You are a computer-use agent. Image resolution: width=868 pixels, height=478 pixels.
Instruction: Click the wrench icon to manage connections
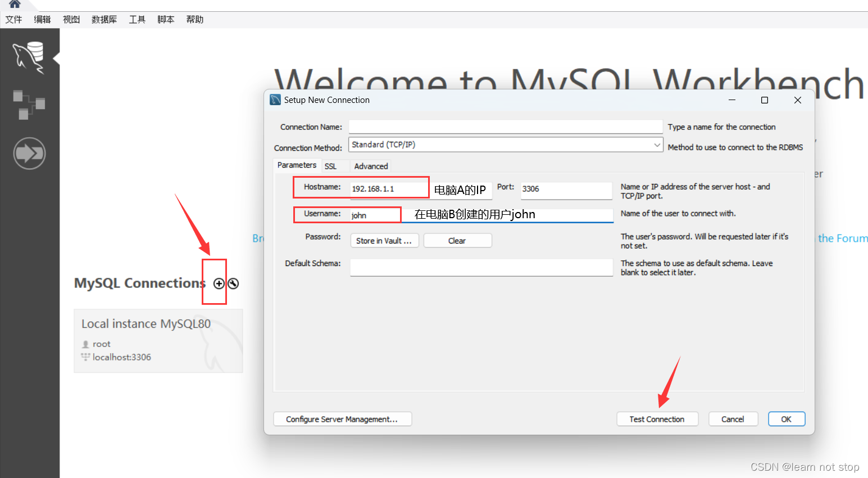tap(233, 283)
